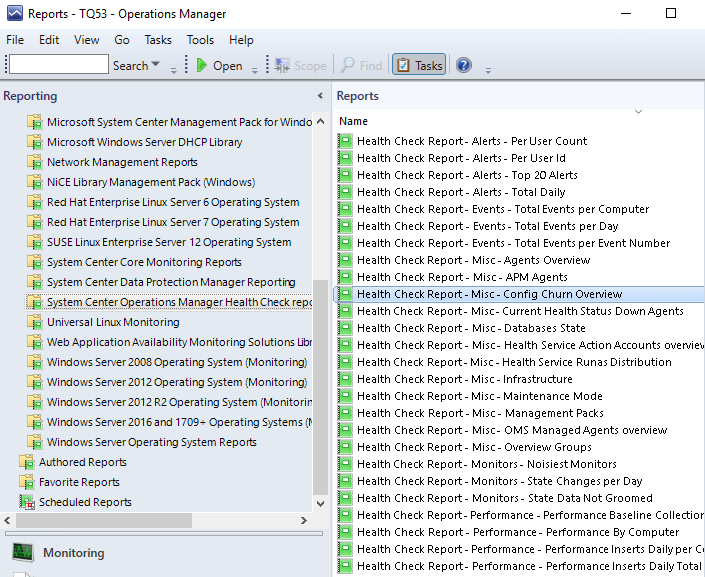This screenshot has width=705, height=577.
Task: Click Red Hat Enterprise Linux Server 7 icon
Action: click(35, 222)
